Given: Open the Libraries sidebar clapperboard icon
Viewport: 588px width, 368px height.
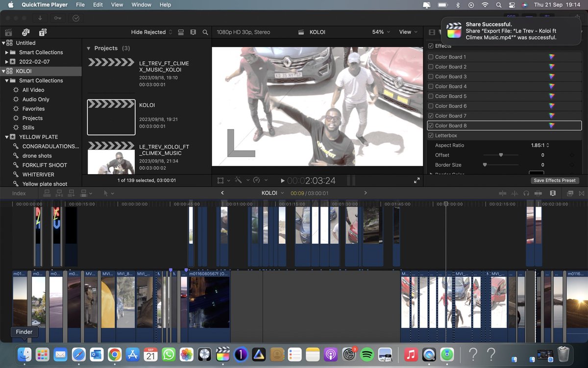Looking at the screenshot, I should pyautogui.click(x=8, y=32).
